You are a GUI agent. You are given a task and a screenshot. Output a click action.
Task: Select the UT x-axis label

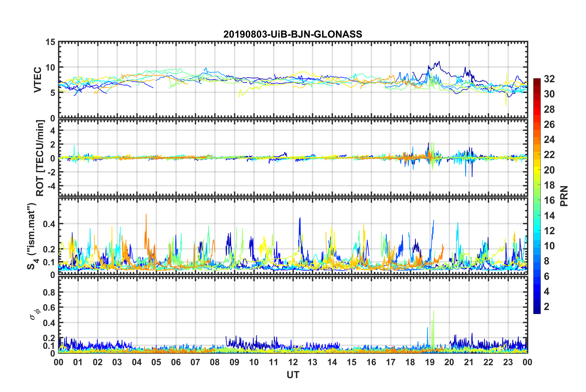(x=293, y=375)
